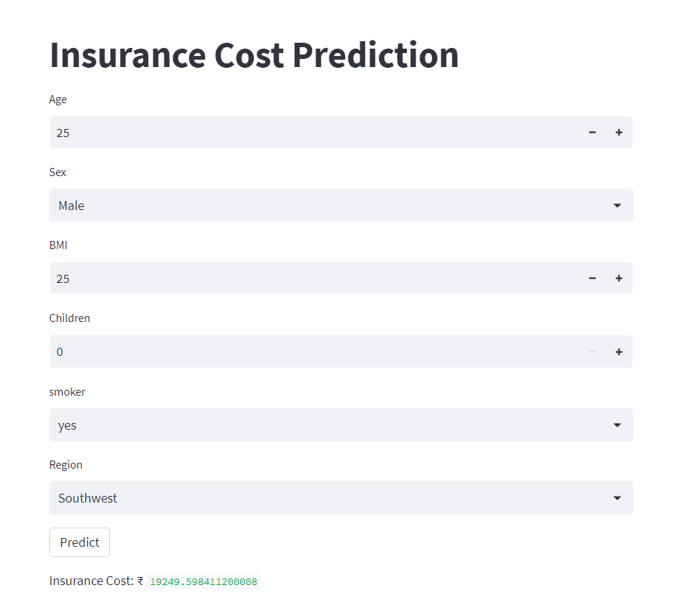Select the predicted insurance cost value
The width and height of the screenshot is (699, 616).
(203, 581)
